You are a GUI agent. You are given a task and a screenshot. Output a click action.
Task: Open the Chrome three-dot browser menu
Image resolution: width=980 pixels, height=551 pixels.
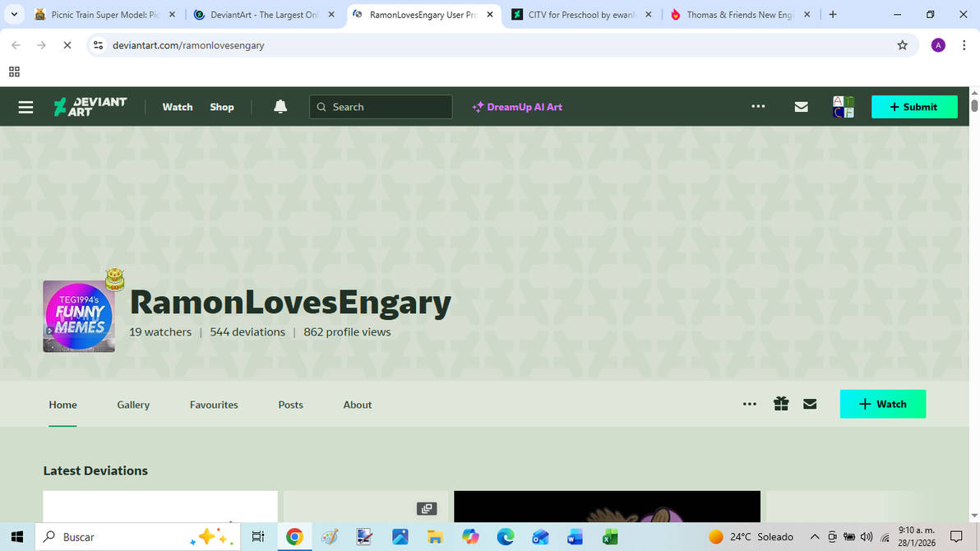(964, 45)
